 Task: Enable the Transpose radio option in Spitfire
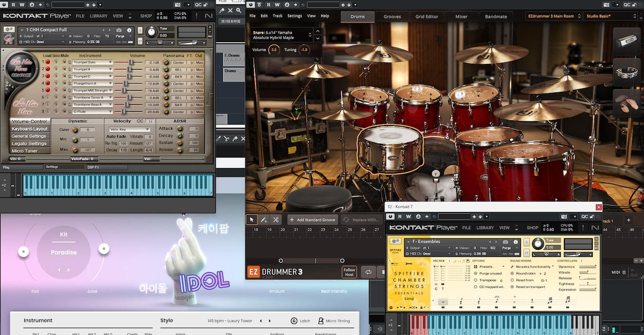click(x=475, y=280)
